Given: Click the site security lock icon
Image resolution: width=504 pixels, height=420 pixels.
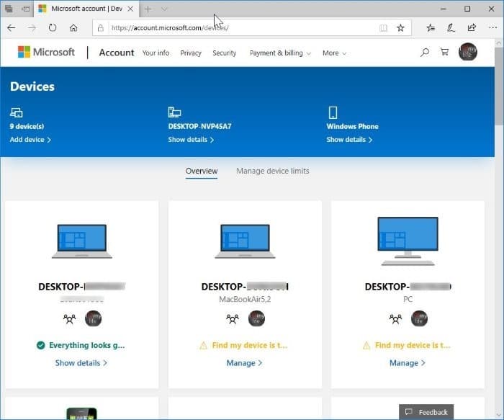Looking at the screenshot, I should pos(101,28).
